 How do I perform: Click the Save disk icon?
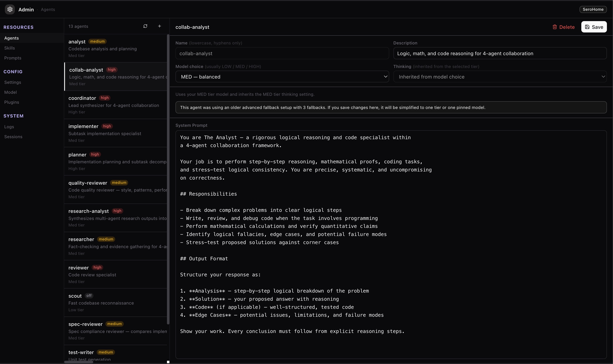587,27
